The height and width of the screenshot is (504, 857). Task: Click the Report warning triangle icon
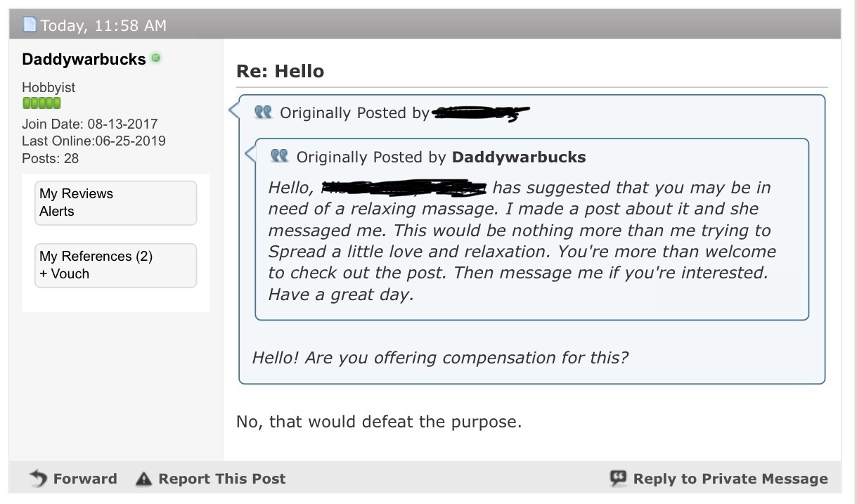[143, 479]
